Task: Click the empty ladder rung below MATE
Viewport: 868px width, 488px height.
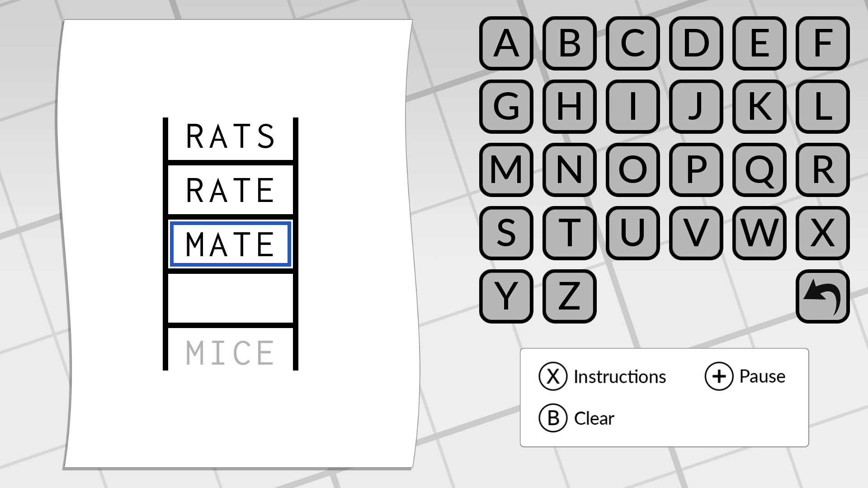Action: pos(230,298)
